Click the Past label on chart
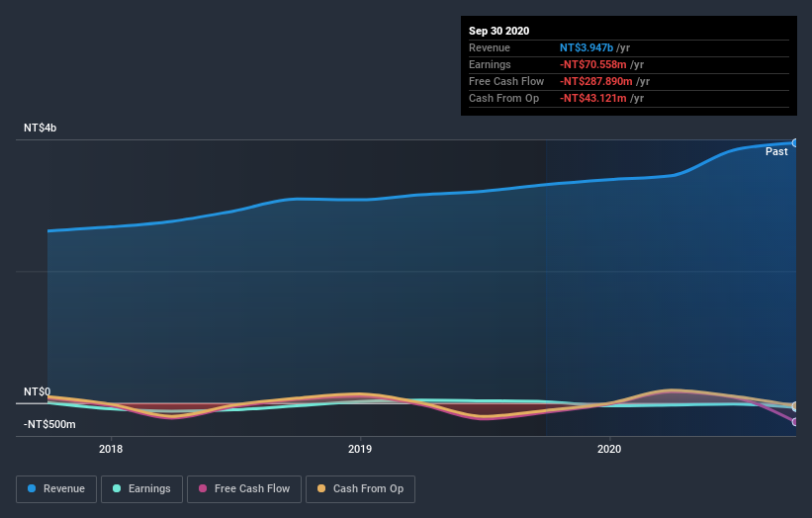812x518 pixels. pos(776,151)
